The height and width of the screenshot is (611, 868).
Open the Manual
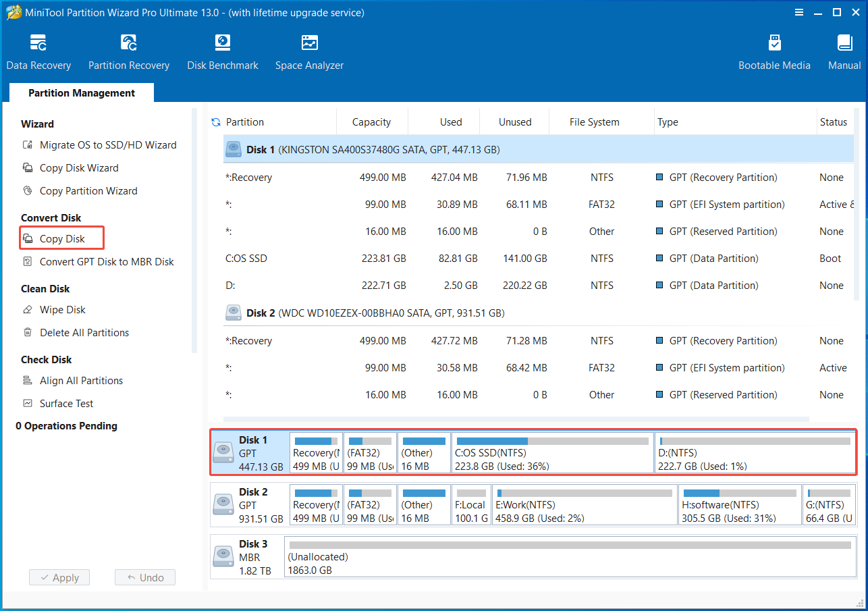click(x=844, y=51)
